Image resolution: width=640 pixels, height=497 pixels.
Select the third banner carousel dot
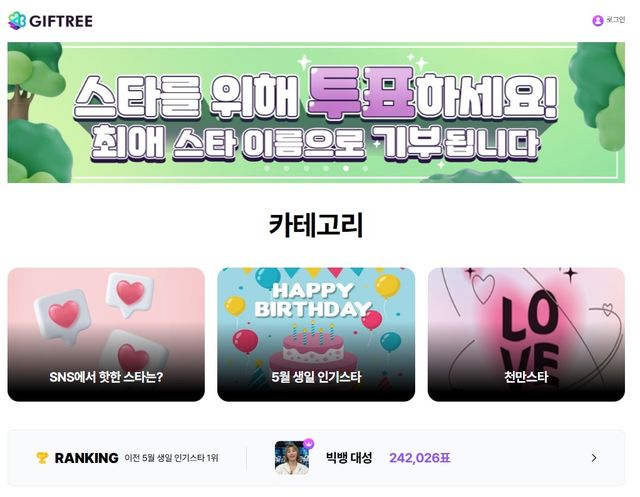pos(306,168)
